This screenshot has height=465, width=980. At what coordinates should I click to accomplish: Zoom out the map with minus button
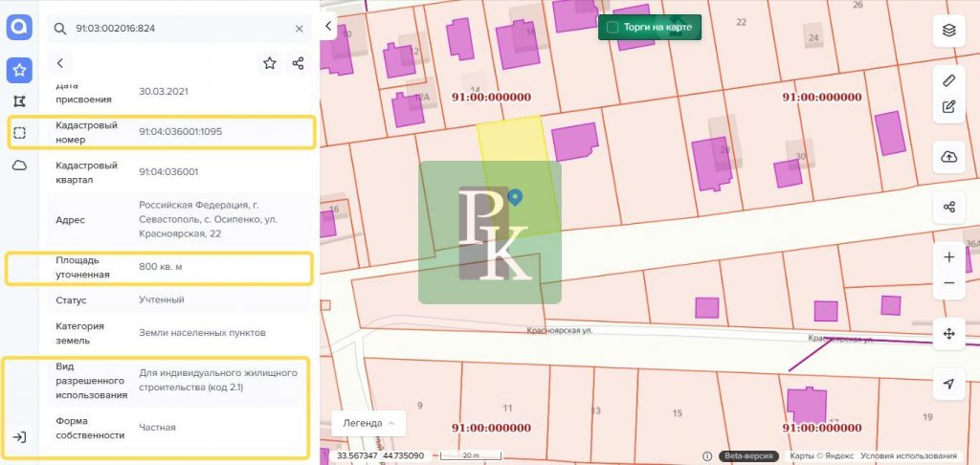948,283
